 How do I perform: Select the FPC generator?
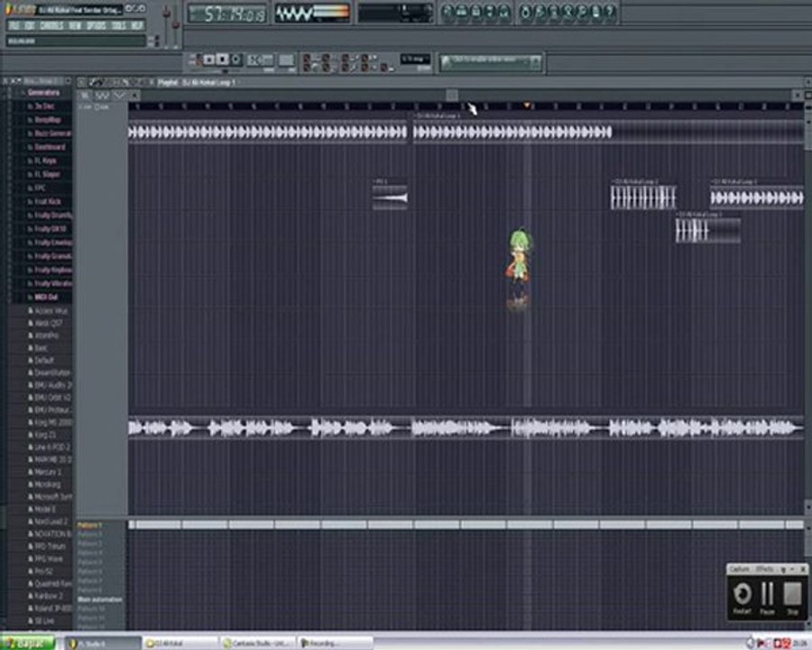[41, 188]
